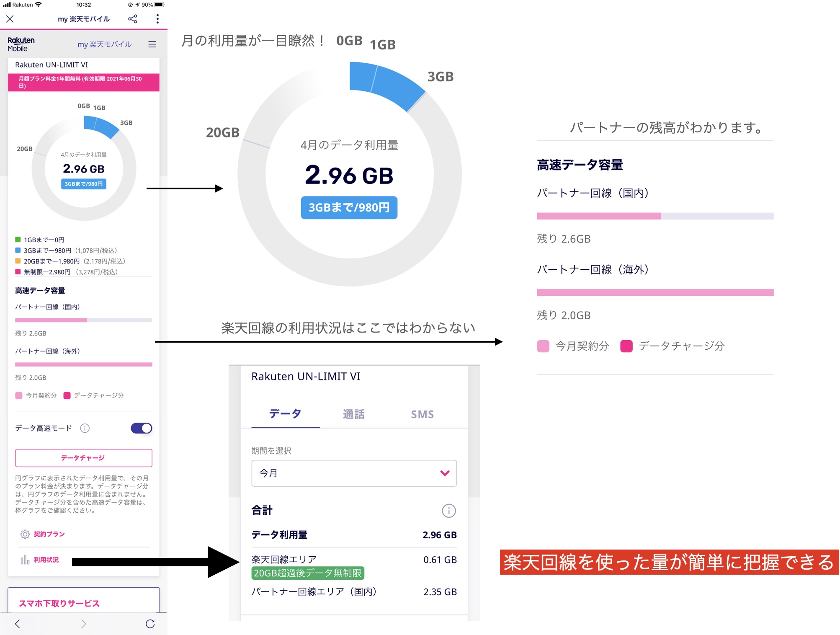Open the 利用状況 link

pyautogui.click(x=46, y=560)
